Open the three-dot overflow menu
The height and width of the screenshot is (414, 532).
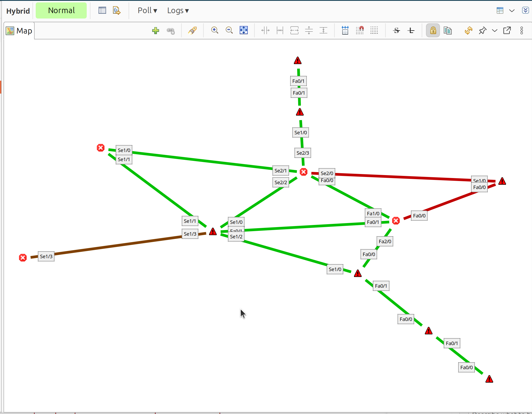[x=522, y=31]
